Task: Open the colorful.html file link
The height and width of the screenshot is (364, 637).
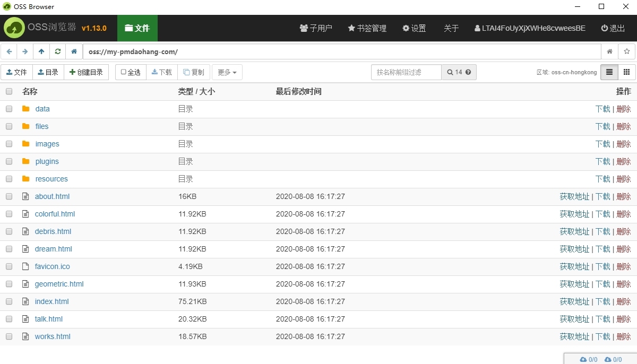Action: (55, 214)
